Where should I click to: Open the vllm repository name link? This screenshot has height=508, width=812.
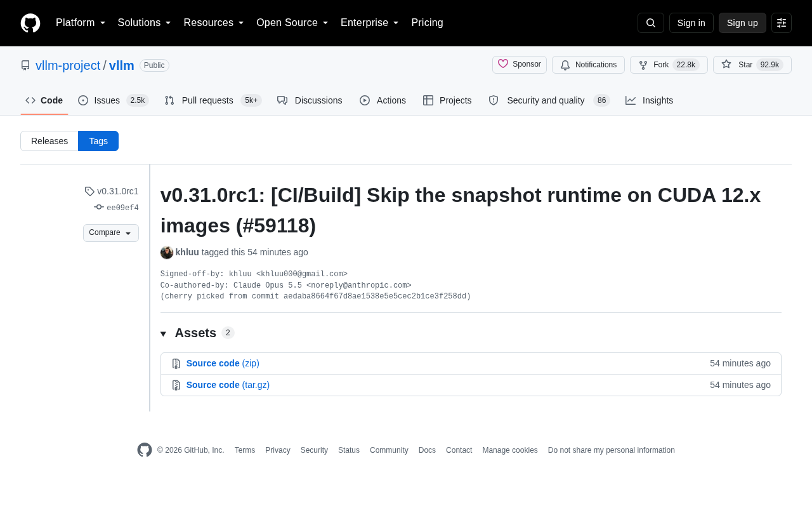click(122, 65)
